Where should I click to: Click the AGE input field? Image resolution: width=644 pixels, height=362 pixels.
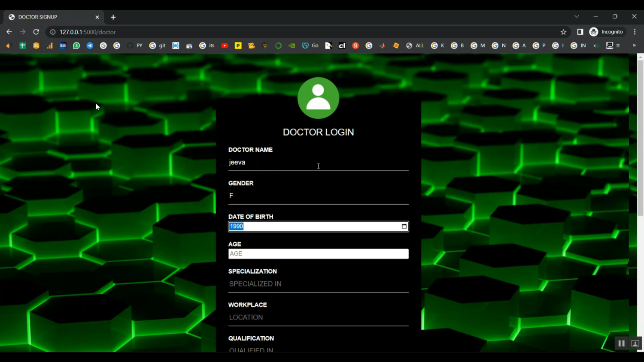pyautogui.click(x=318, y=254)
